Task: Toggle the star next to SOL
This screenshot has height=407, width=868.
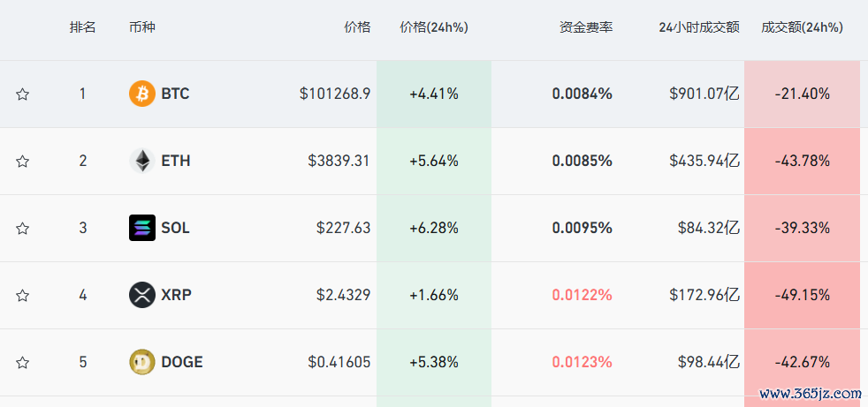Action: tap(22, 229)
